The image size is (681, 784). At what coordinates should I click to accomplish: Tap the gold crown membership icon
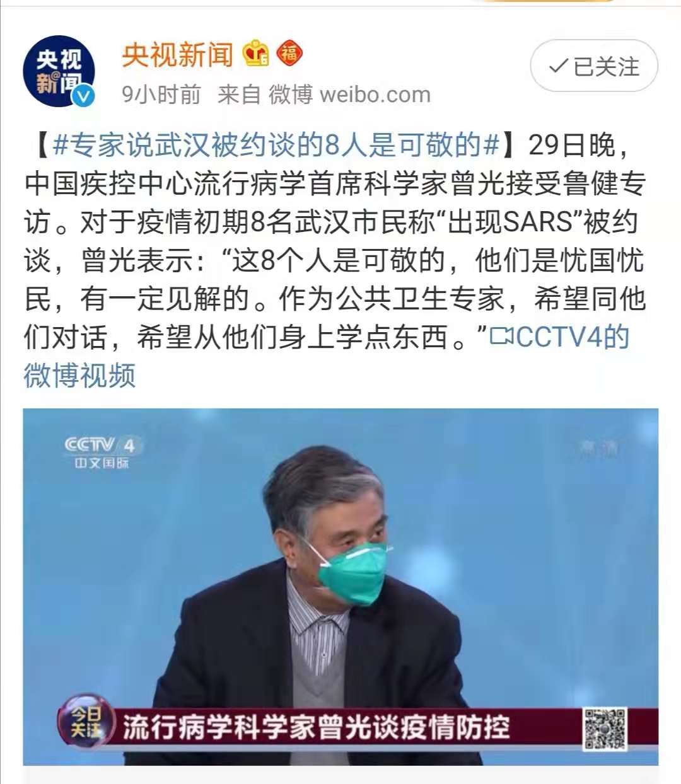click(x=256, y=53)
